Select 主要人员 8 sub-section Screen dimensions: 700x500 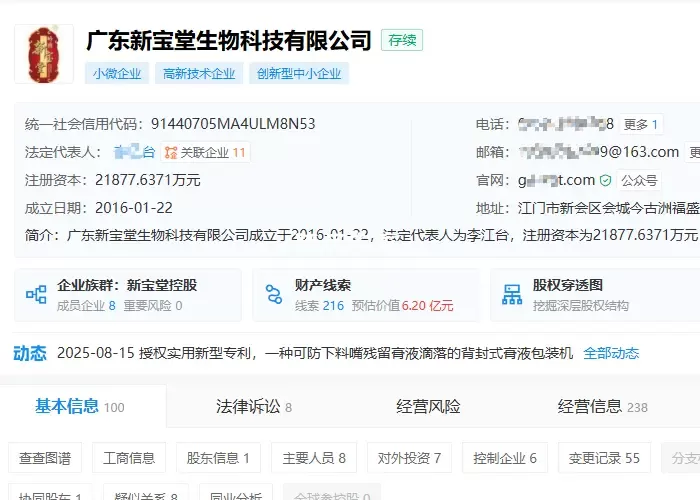[x=314, y=458]
